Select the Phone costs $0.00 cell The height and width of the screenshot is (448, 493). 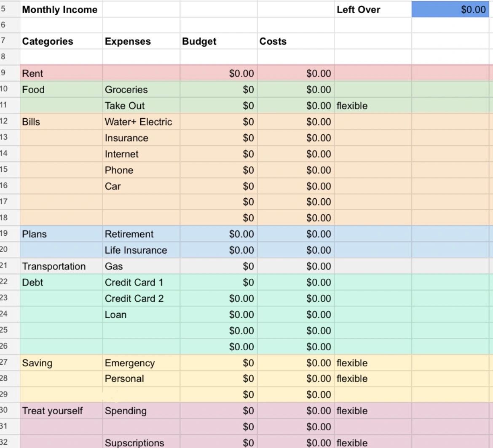tap(296, 170)
